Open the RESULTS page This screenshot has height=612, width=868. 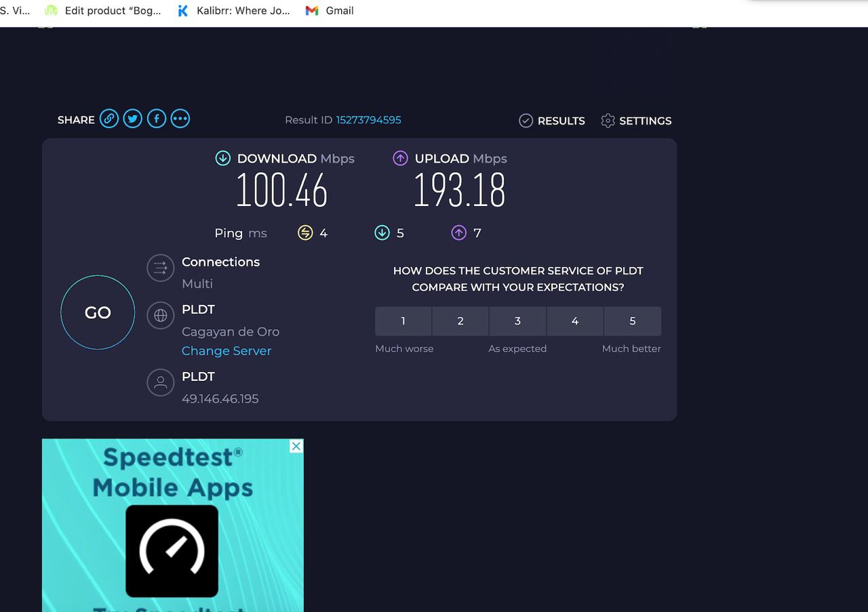point(552,121)
